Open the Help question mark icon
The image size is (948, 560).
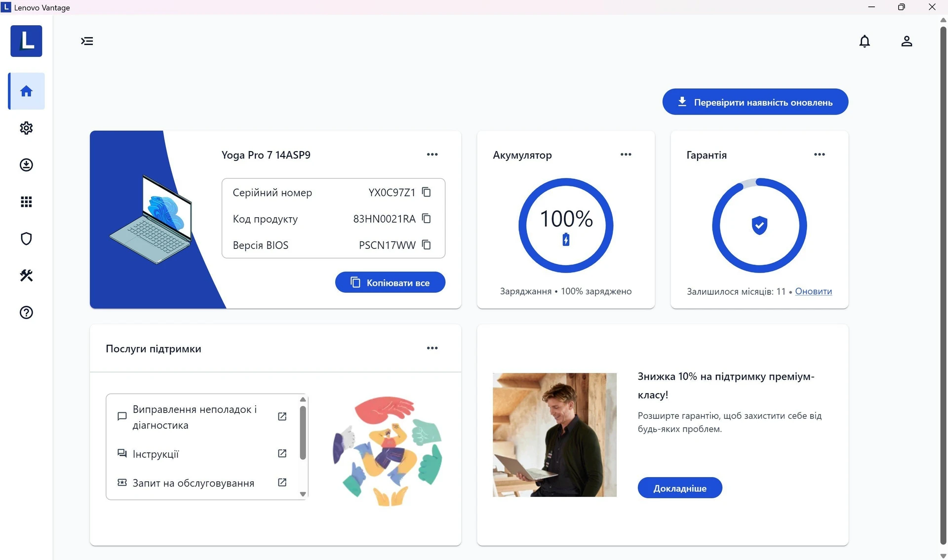26,313
